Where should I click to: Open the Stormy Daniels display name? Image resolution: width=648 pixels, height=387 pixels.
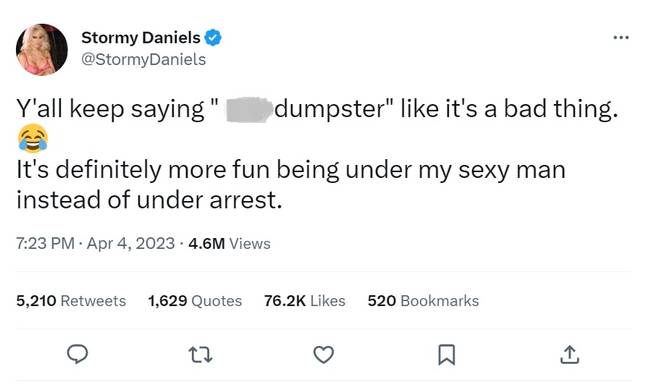[x=141, y=38]
